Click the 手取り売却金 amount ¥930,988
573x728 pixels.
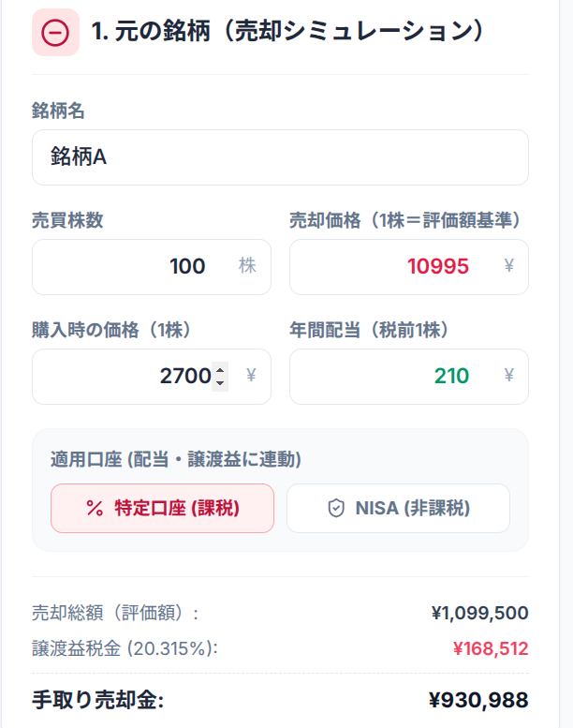(x=478, y=700)
